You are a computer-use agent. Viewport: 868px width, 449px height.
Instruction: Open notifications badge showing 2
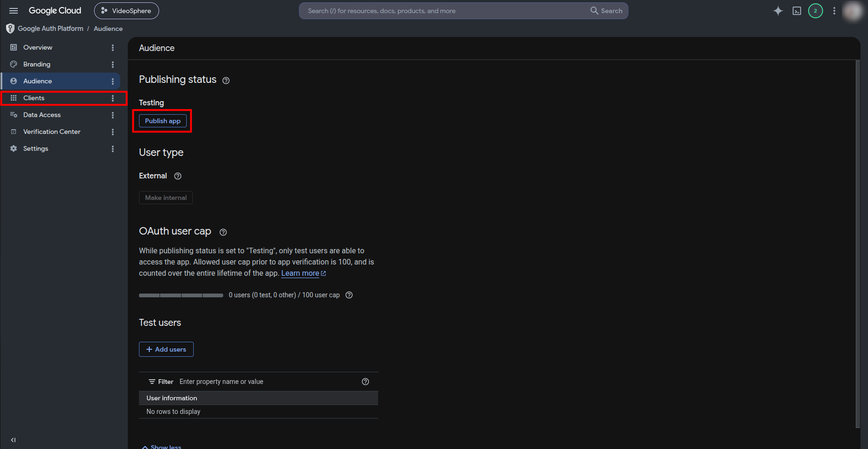(816, 11)
